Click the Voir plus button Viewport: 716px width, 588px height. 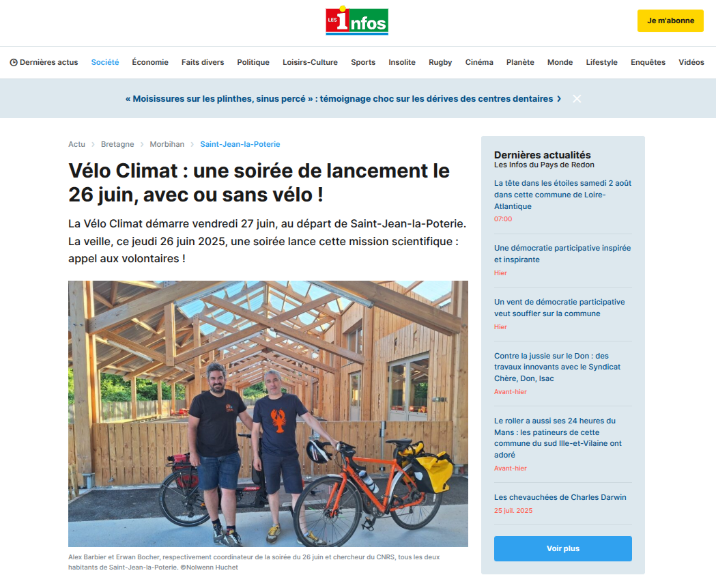coord(563,548)
